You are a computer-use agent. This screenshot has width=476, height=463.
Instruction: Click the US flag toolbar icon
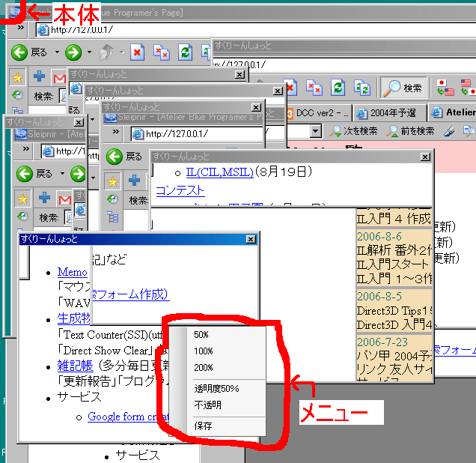pos(467,87)
